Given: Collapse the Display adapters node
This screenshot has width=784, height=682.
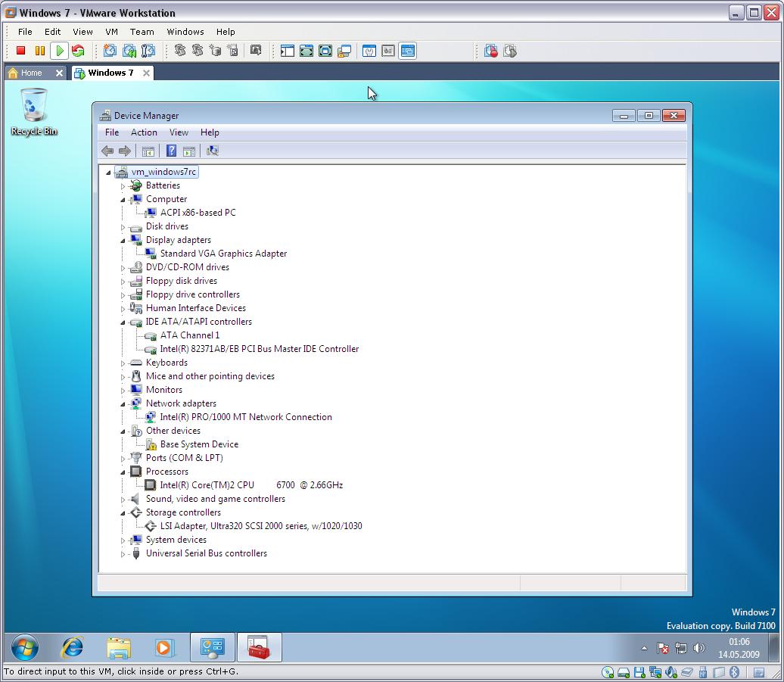Looking at the screenshot, I should [x=123, y=241].
